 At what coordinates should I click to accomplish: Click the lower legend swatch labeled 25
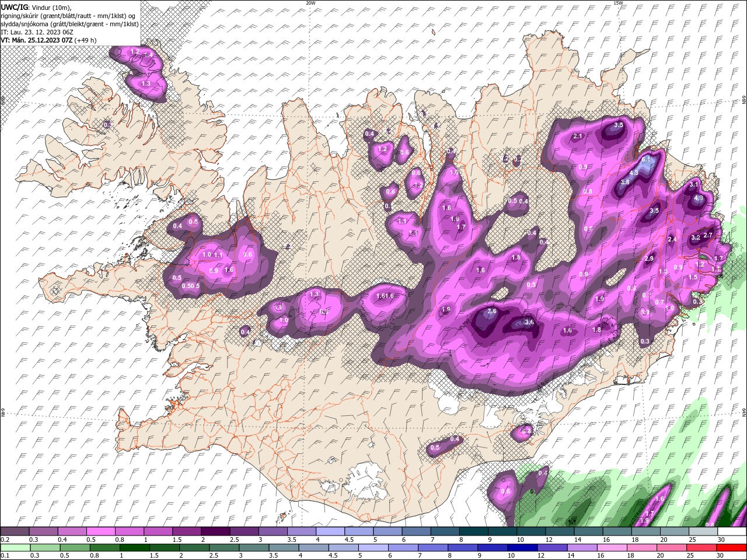pos(701,548)
